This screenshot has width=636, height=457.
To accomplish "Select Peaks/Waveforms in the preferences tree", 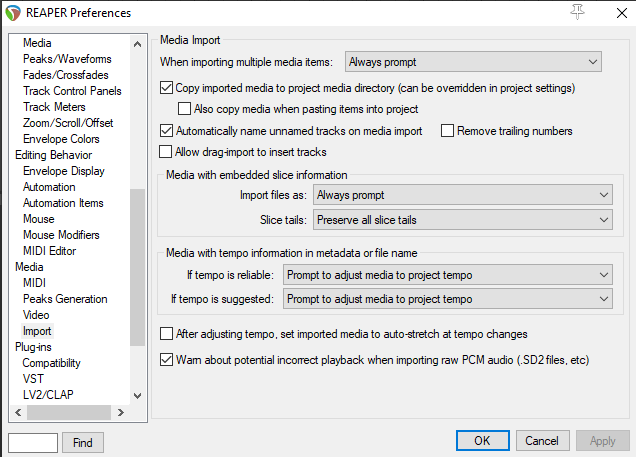I will click(x=67, y=59).
